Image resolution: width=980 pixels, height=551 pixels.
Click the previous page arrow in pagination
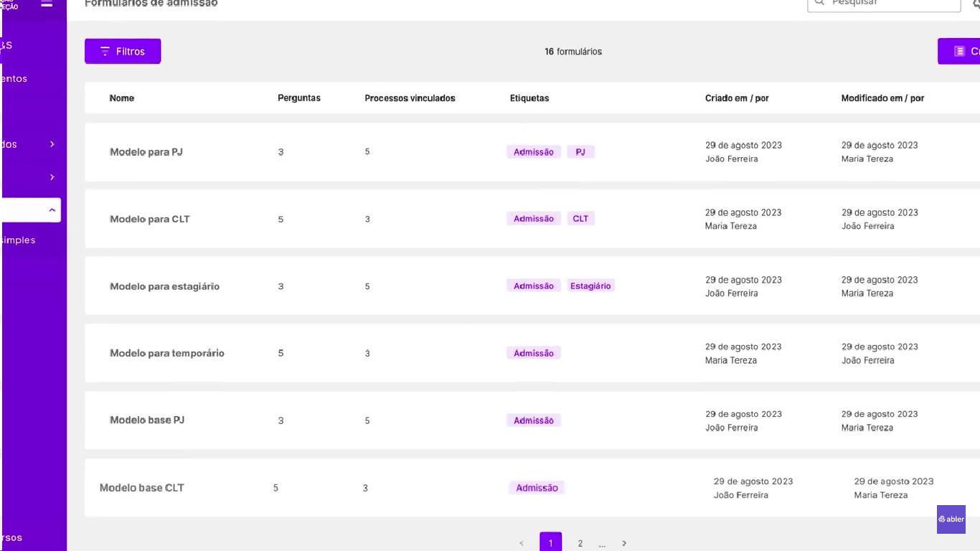521,543
